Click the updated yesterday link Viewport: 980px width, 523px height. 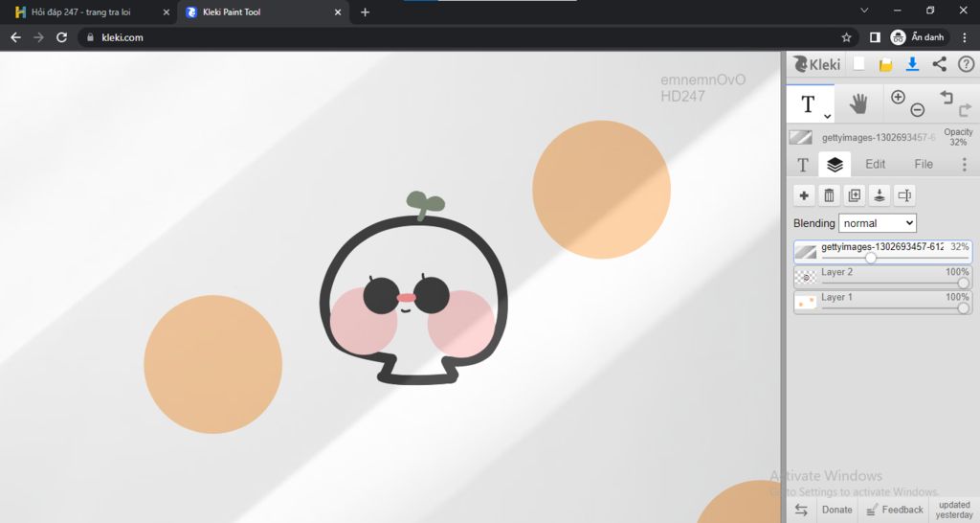[x=954, y=510]
